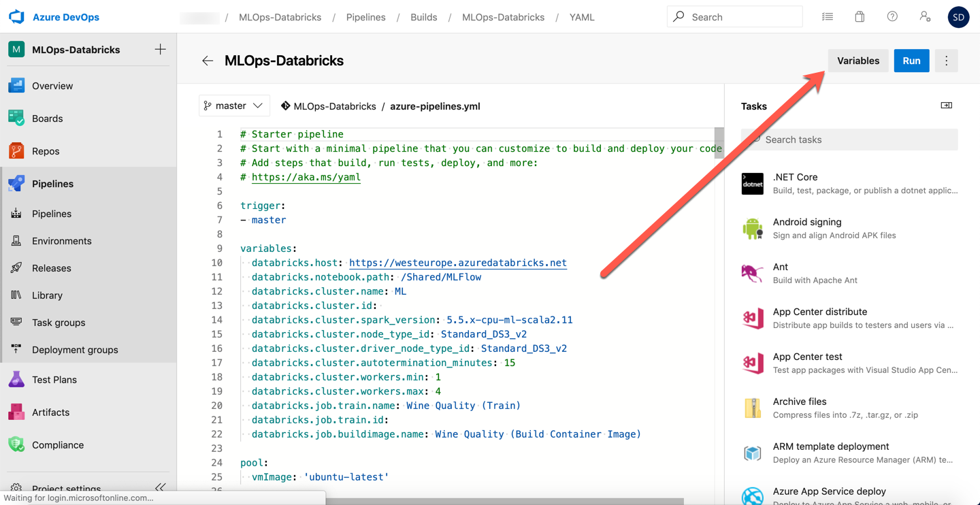Select the Archive files task icon
Viewport: 980px width, 505px height.
point(753,408)
